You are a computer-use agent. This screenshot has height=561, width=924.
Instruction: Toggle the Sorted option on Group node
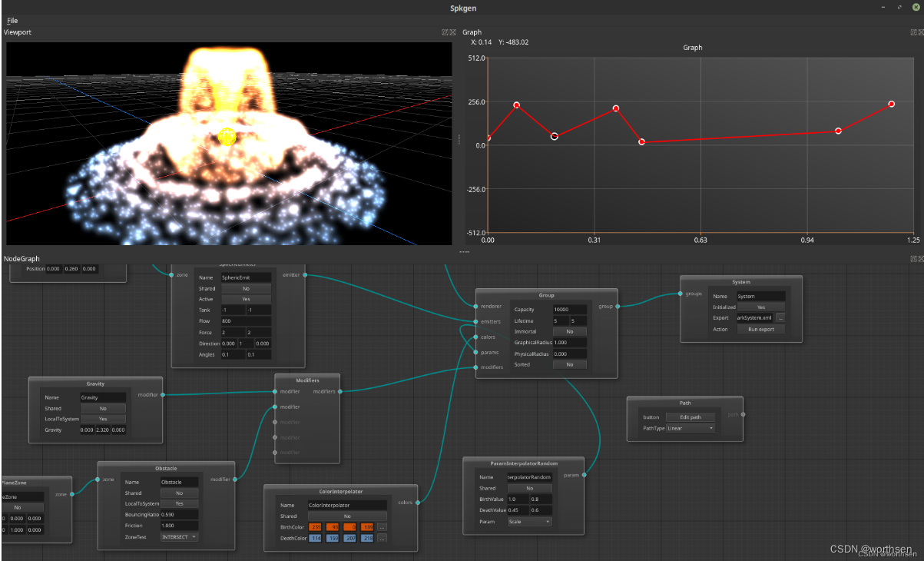tap(569, 365)
